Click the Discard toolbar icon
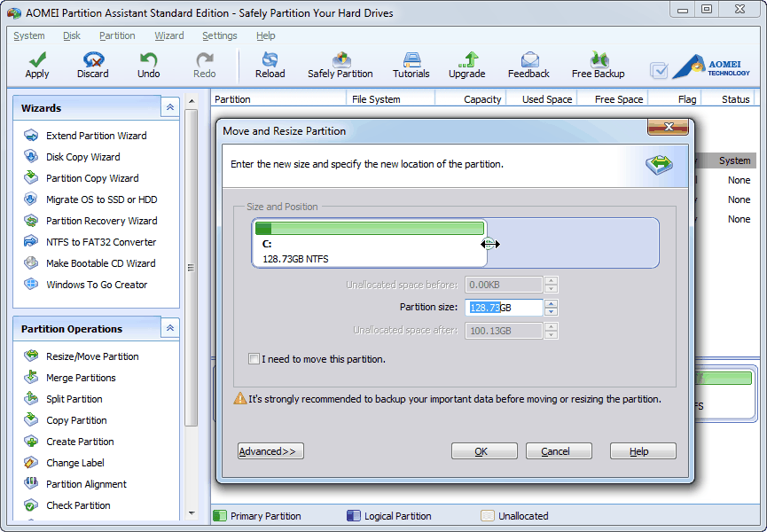Viewport: 767px width, 532px height. point(93,59)
